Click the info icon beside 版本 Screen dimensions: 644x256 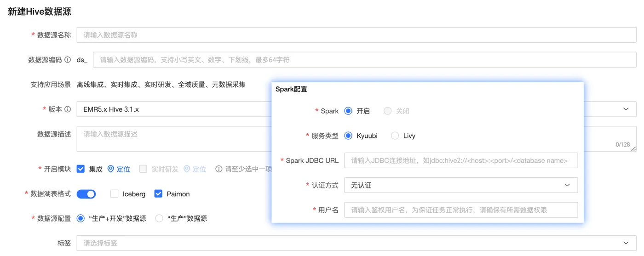coord(68,109)
